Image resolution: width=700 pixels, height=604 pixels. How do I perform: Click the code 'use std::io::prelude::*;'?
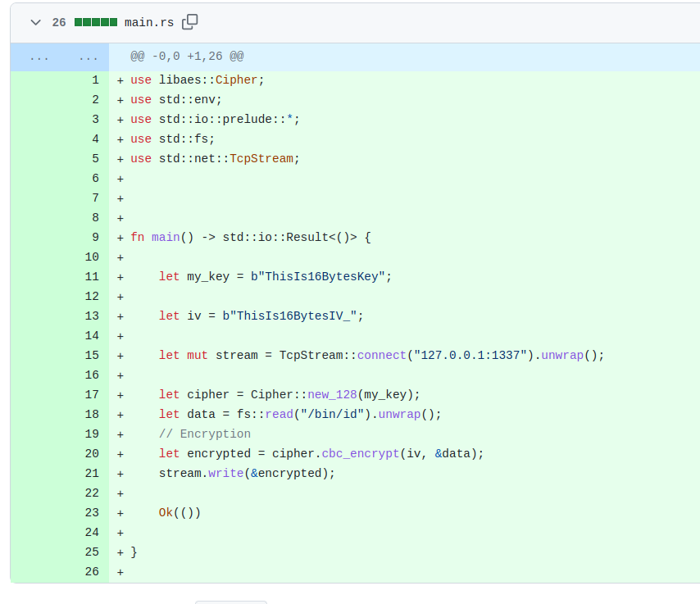pyautogui.click(x=215, y=119)
